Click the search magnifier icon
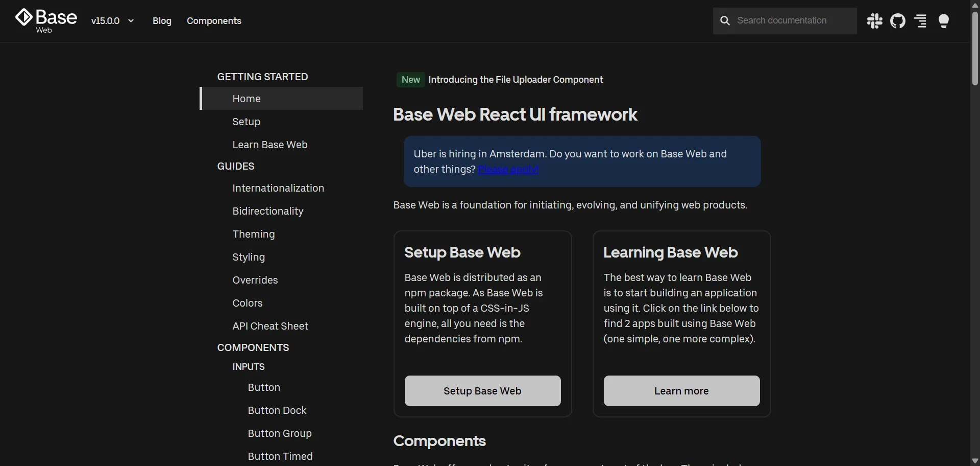This screenshot has height=466, width=980. tap(725, 20)
